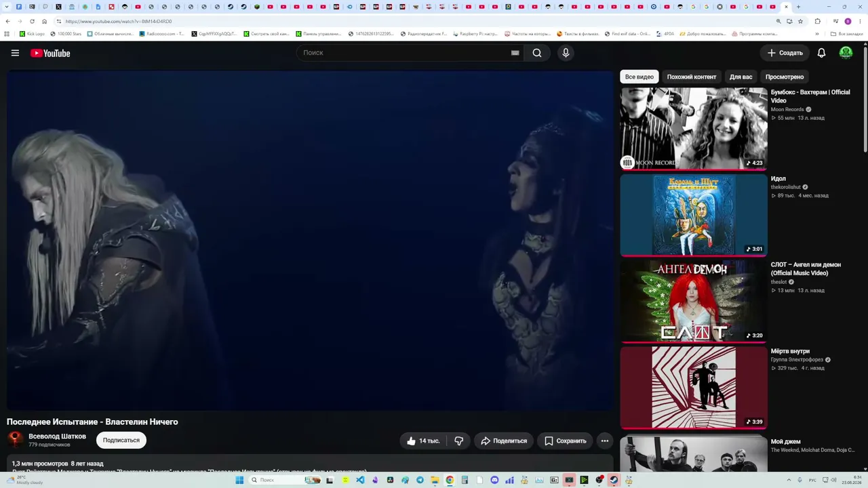Save the video with Сохранить

pos(565,441)
